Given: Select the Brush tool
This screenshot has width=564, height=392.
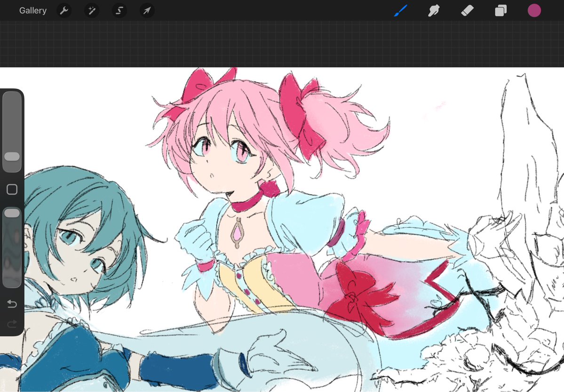Looking at the screenshot, I should (401, 10).
